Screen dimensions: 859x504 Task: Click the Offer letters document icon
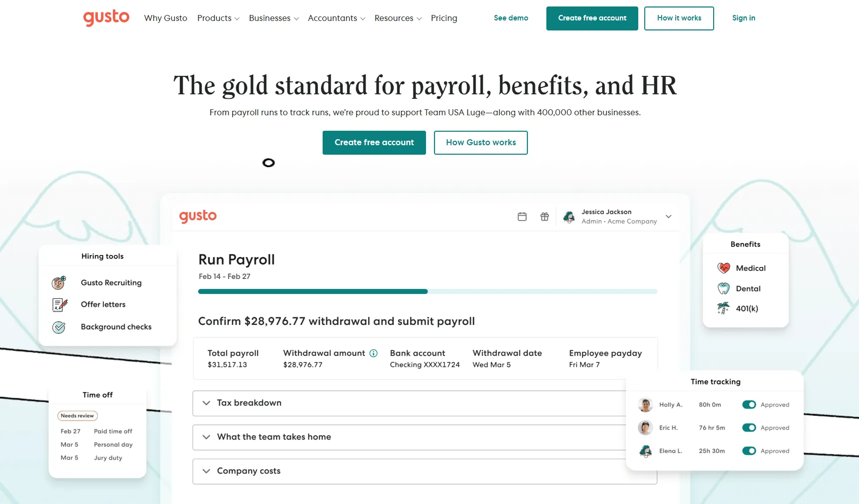(x=59, y=304)
